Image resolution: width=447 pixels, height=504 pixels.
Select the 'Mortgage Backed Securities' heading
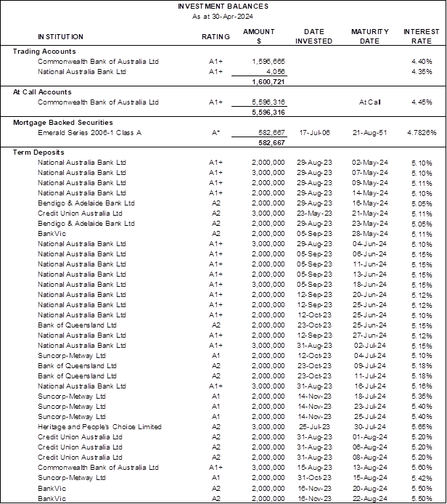pyautogui.click(x=63, y=123)
